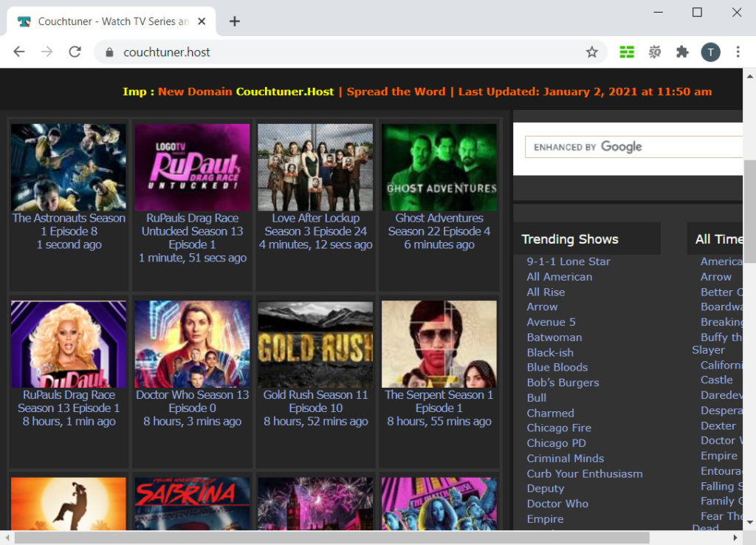
Task: Click the browser back arrow
Action: [18, 52]
